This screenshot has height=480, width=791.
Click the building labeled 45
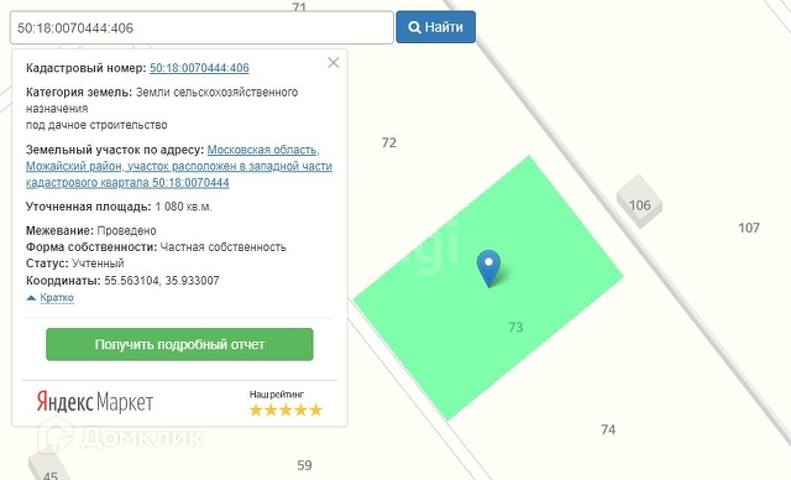49,466
